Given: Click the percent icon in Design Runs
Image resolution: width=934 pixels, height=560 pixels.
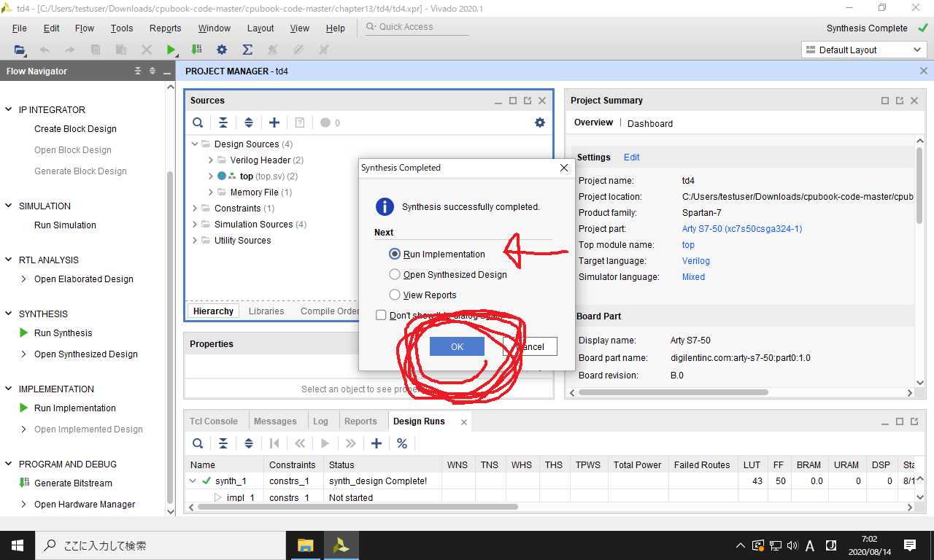Looking at the screenshot, I should coord(402,443).
